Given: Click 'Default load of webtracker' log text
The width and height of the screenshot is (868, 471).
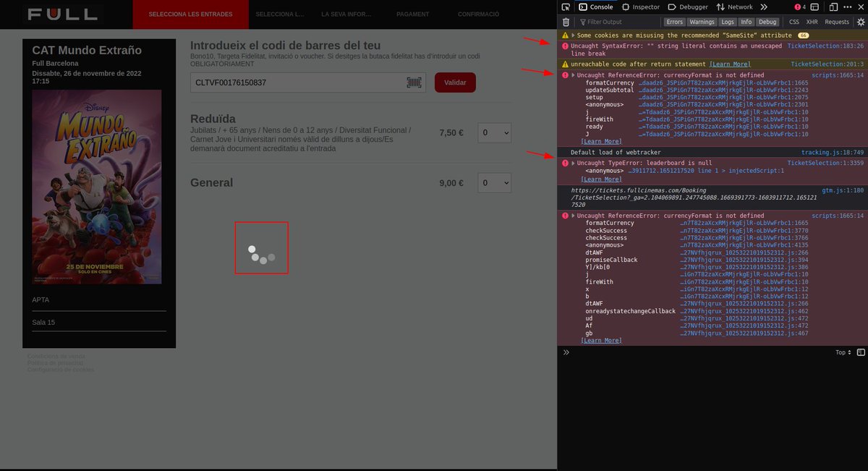Looking at the screenshot, I should click(x=615, y=152).
